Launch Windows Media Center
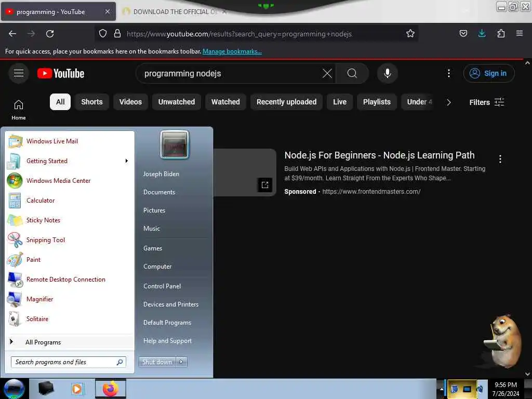Viewport: 532px width, 399px height. 70,180
